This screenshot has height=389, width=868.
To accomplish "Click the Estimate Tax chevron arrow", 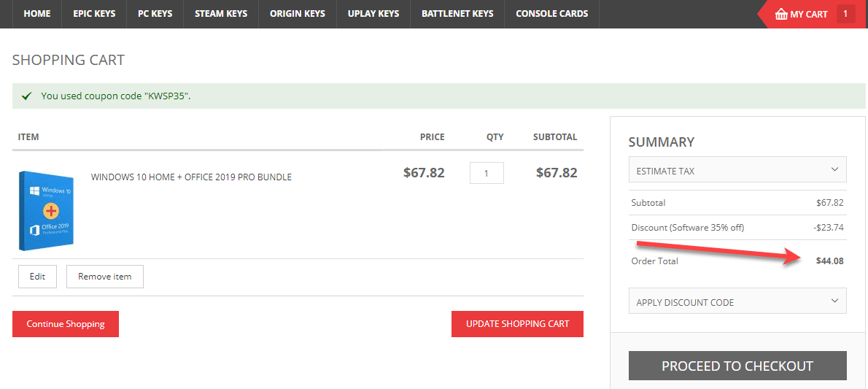I will click(834, 169).
